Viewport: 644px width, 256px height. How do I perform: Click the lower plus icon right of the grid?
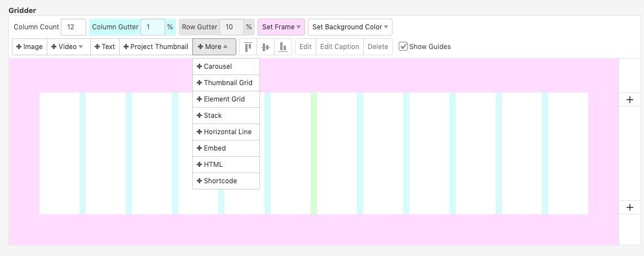(x=630, y=208)
